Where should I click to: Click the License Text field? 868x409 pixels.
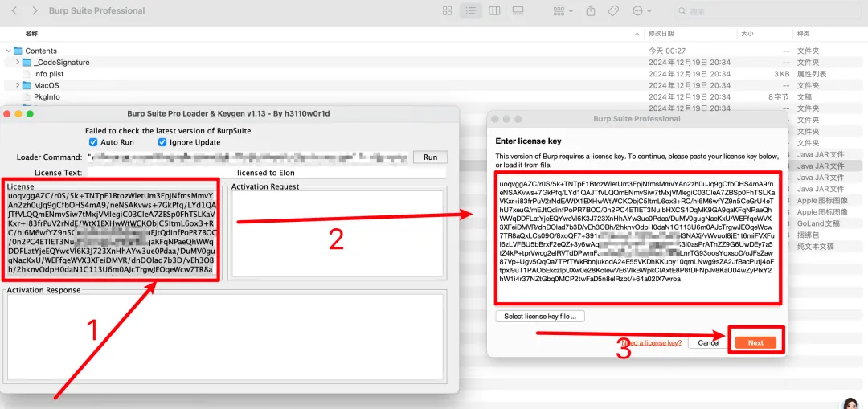point(266,173)
